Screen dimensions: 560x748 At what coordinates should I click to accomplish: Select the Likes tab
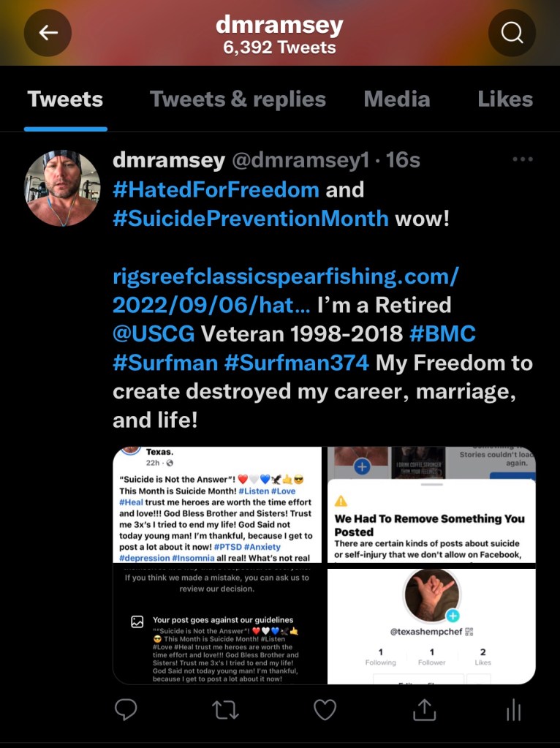point(505,99)
